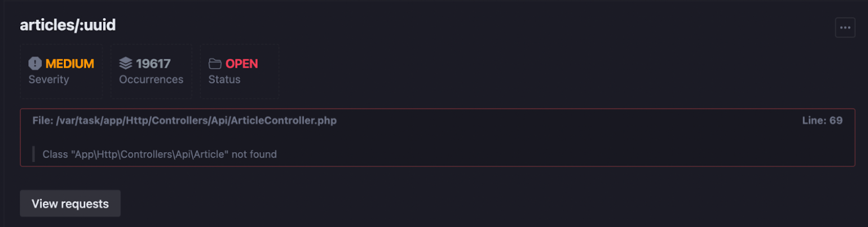
Task: Click the stacked layers occurrences icon
Action: (125, 64)
